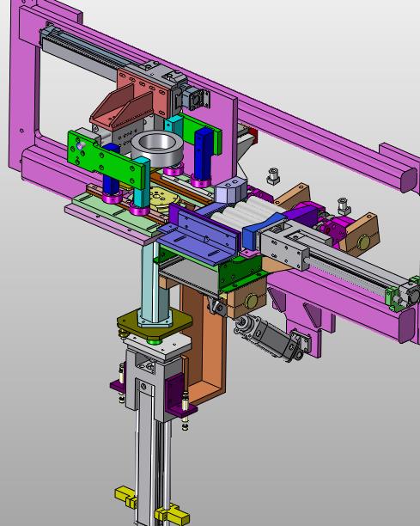Pick the floating bolt near the frame upright
Screen dimensions: 420x526
[x=273, y=176]
